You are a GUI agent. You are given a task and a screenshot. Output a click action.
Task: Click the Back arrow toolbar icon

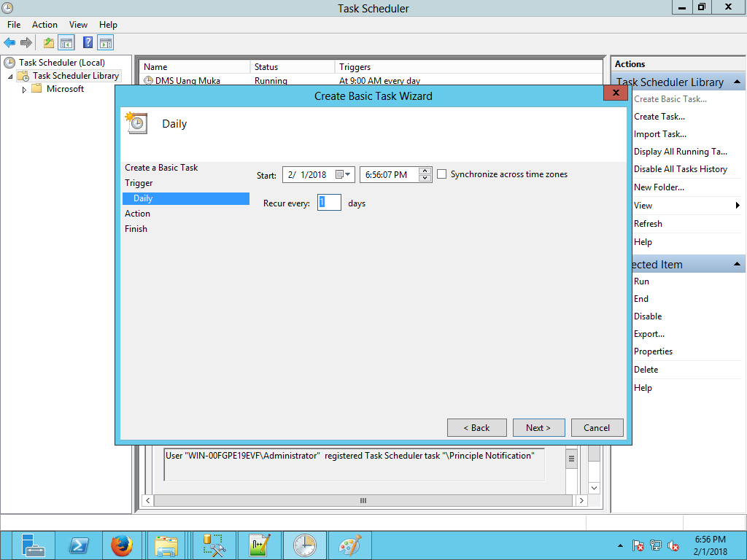(x=9, y=43)
